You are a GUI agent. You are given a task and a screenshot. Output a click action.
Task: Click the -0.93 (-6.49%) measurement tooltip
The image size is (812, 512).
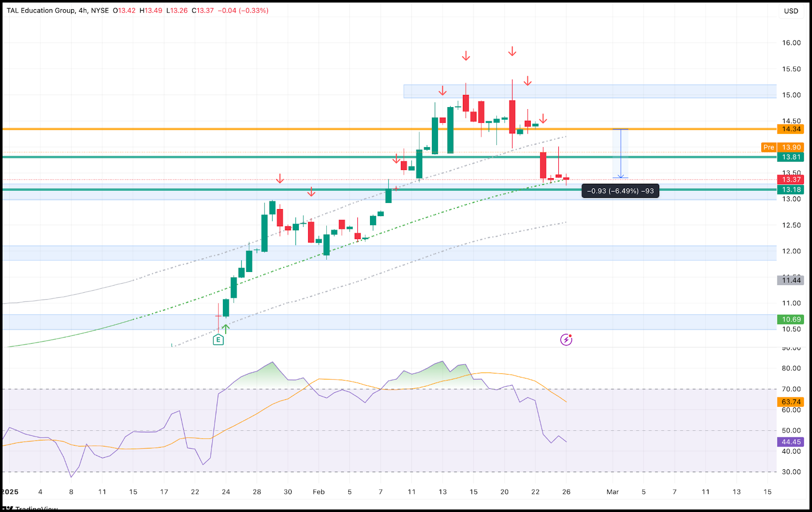point(620,191)
